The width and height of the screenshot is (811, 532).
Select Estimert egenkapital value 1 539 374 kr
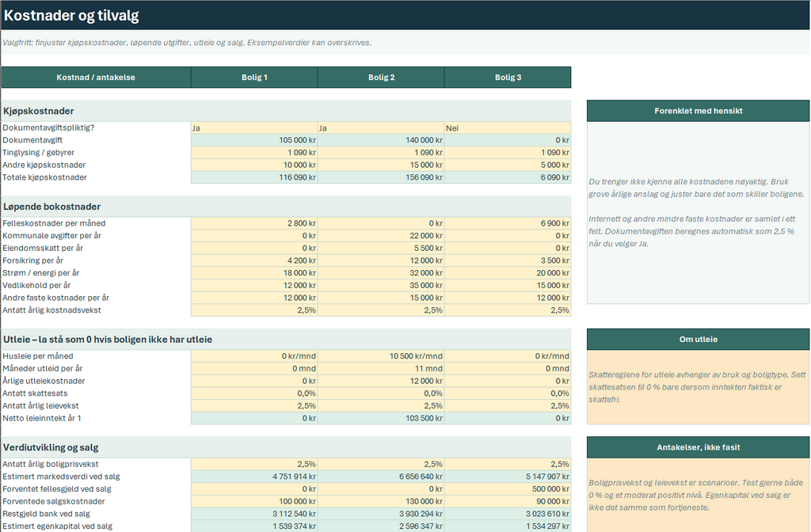[x=254, y=526]
